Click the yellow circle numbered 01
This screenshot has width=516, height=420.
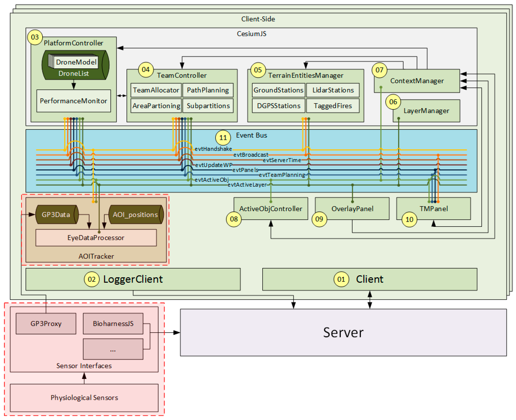341,279
